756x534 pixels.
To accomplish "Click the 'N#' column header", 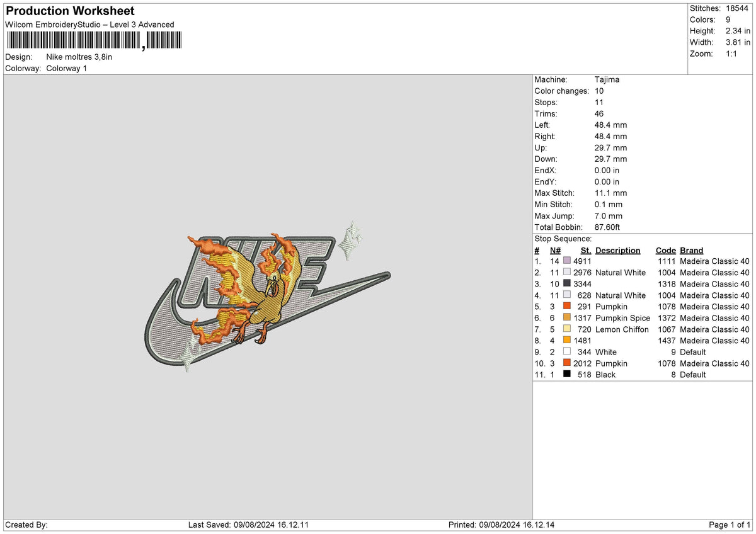I will (554, 250).
